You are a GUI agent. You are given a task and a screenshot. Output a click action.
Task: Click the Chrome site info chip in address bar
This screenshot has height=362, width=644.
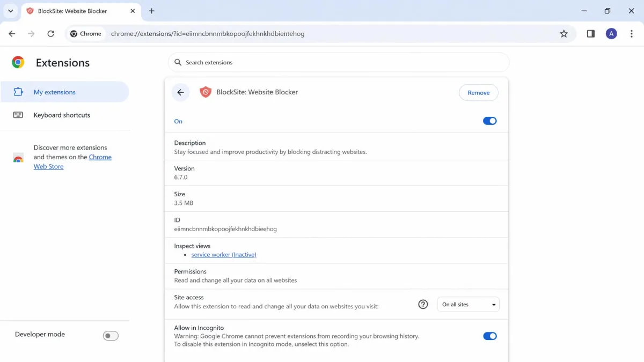point(85,34)
